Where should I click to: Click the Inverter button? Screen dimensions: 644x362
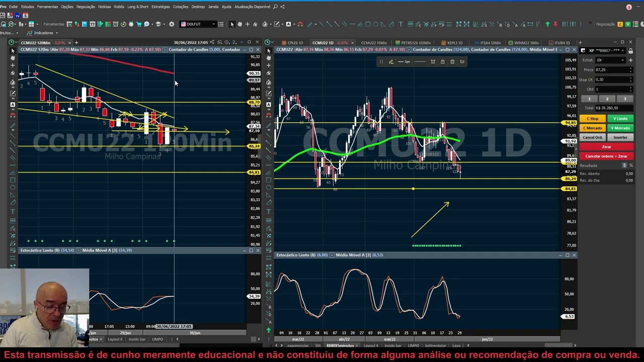[620, 137]
